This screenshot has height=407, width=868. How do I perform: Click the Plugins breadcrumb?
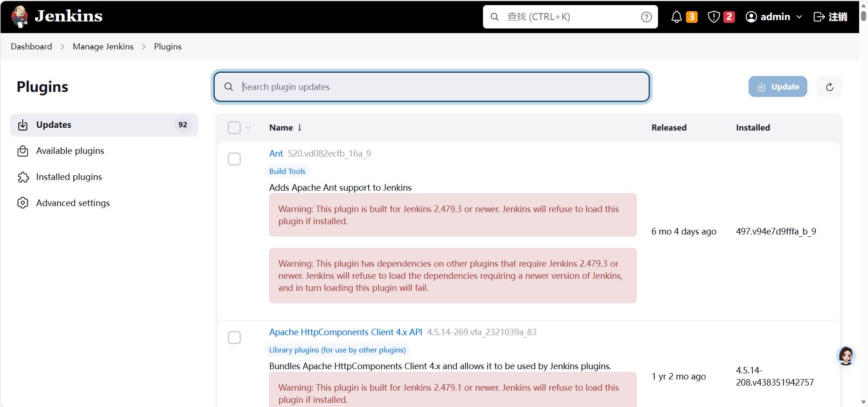[x=168, y=47]
